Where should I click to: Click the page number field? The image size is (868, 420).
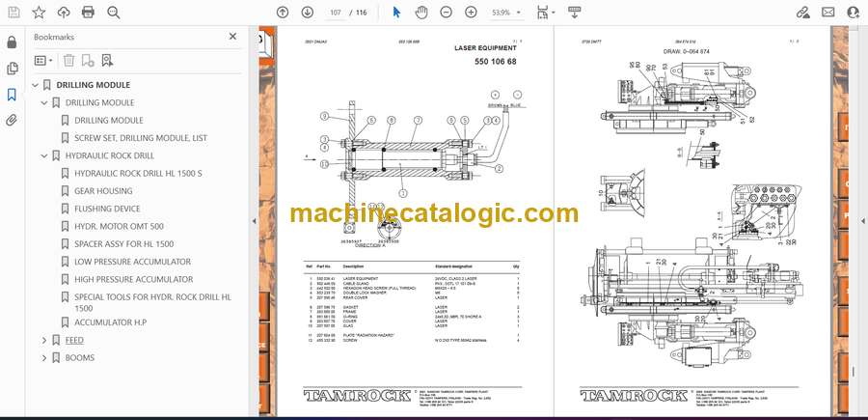(335, 13)
